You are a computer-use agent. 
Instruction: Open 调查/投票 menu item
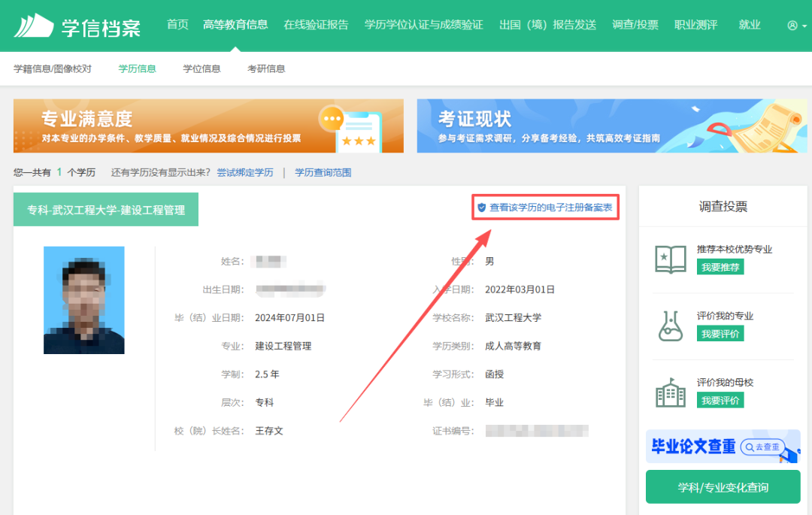pyautogui.click(x=635, y=24)
